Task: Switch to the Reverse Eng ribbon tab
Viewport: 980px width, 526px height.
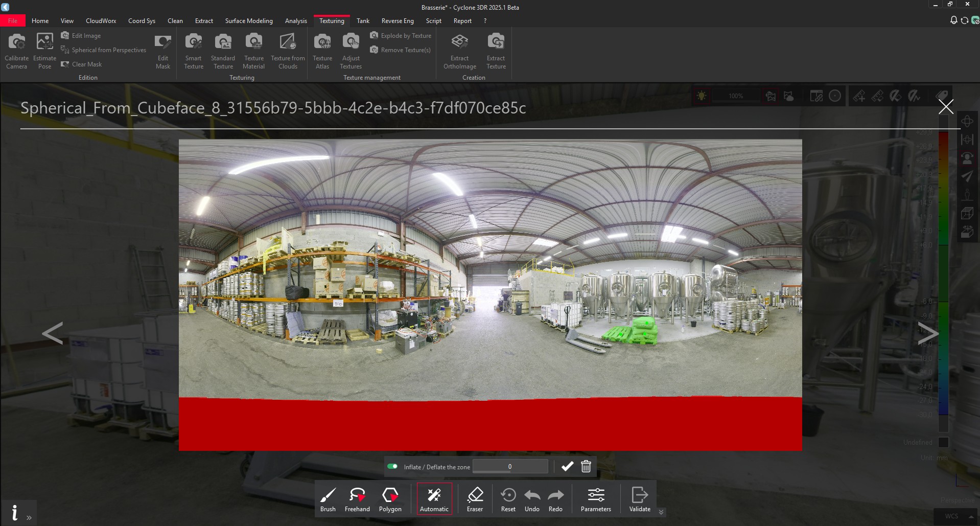Action: pos(397,20)
